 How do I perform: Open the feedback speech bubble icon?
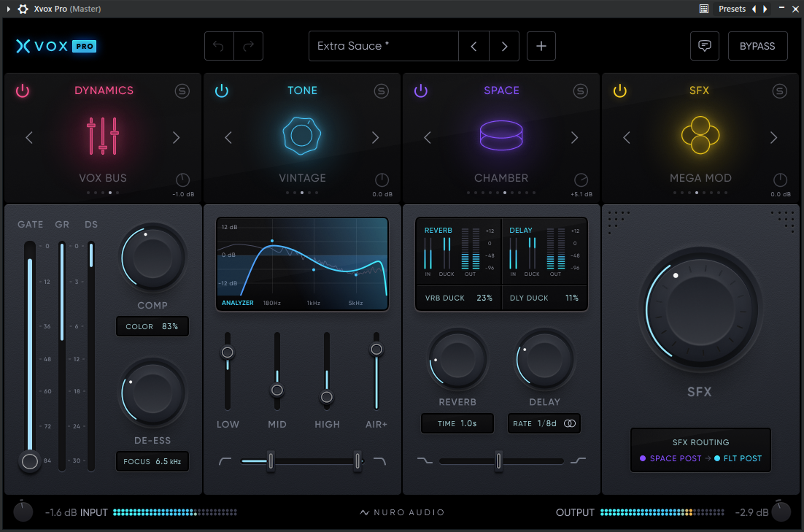click(705, 46)
